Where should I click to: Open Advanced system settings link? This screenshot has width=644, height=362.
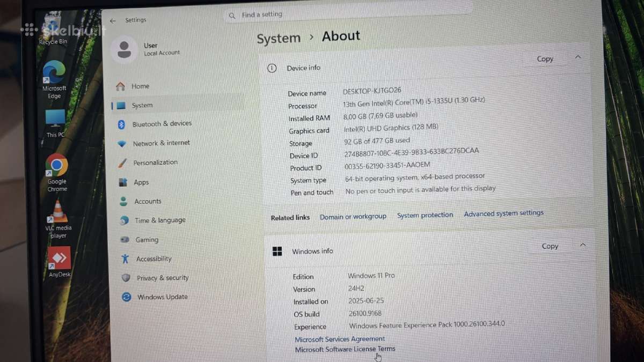(x=503, y=213)
